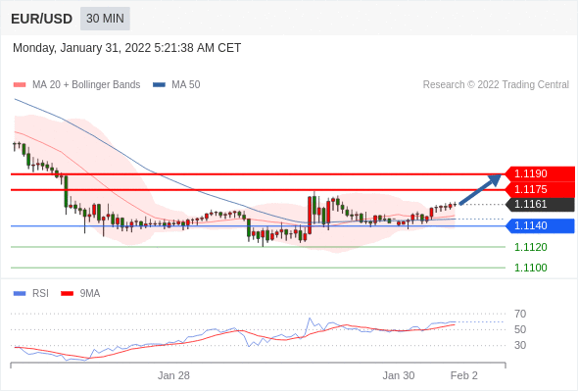Select the RSI 70 level label

tap(520, 315)
